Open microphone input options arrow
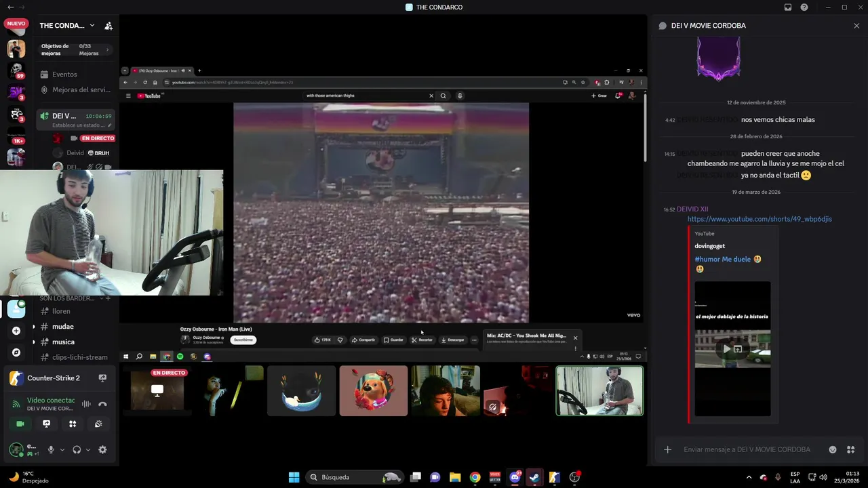 [62, 449]
